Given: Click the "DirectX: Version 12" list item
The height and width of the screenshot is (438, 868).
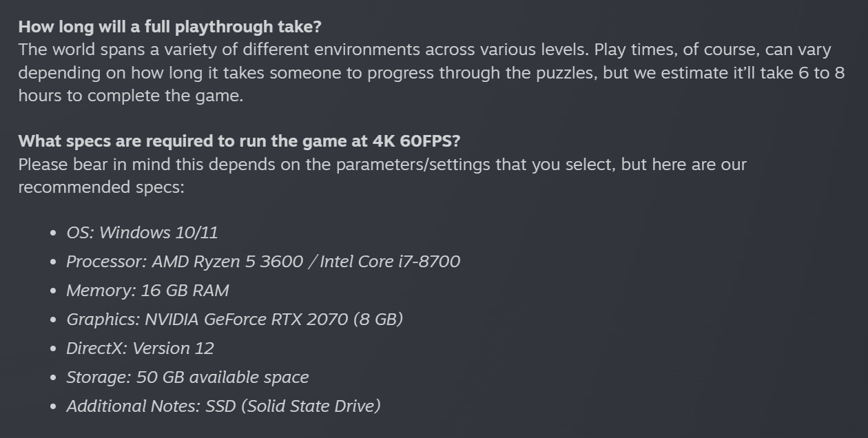Looking at the screenshot, I should (140, 348).
